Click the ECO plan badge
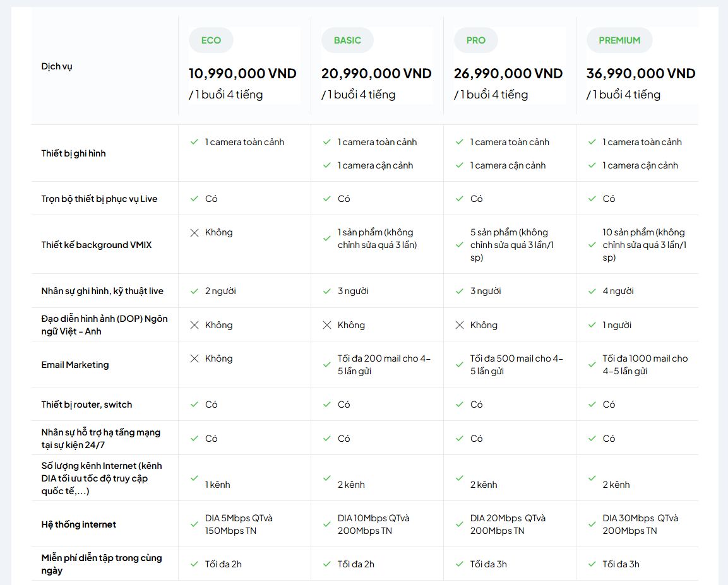 coord(211,40)
